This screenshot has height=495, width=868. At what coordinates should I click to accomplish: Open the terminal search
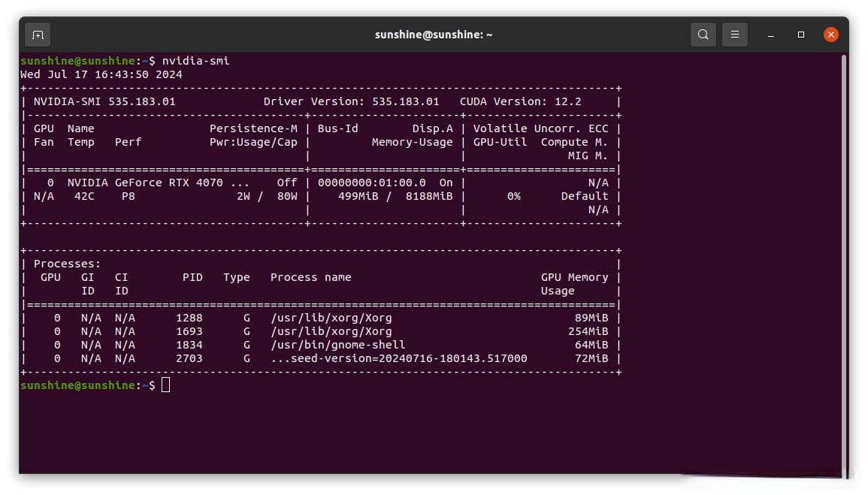703,35
